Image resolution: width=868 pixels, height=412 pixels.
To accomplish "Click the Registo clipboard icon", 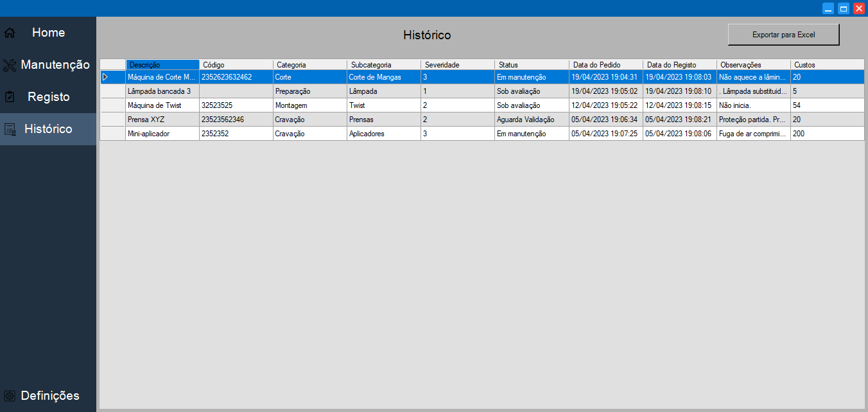I will [x=10, y=96].
